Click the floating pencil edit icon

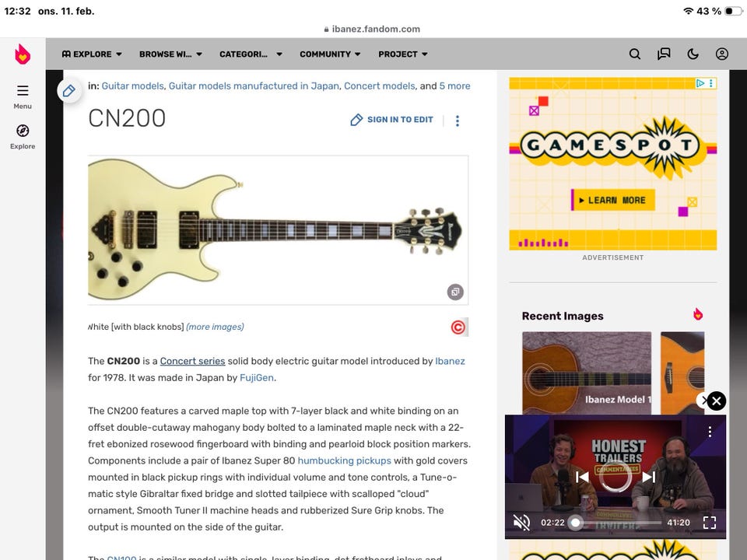tap(68, 90)
